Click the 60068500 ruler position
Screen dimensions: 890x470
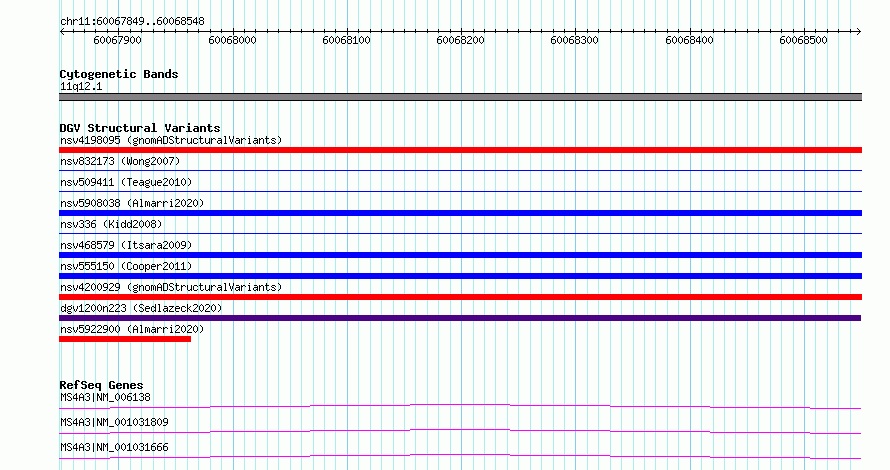click(803, 40)
